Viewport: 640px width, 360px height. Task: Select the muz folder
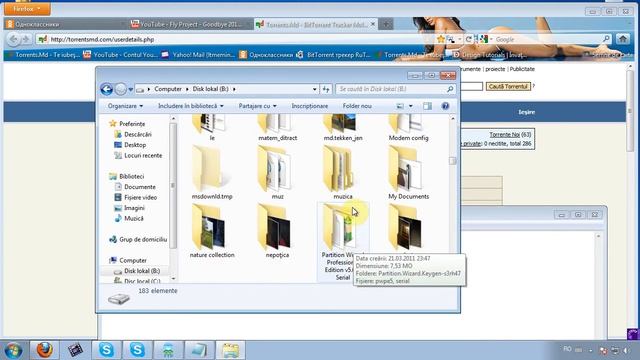[x=277, y=173]
